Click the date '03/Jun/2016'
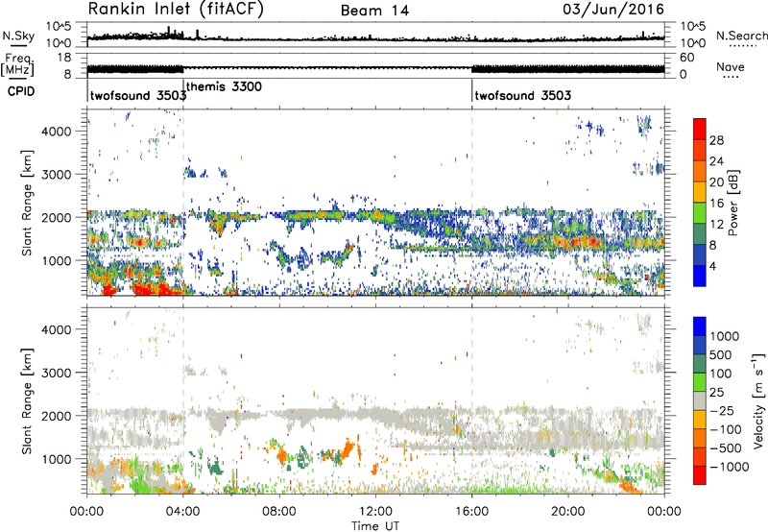The image size is (768, 532). tap(613, 10)
